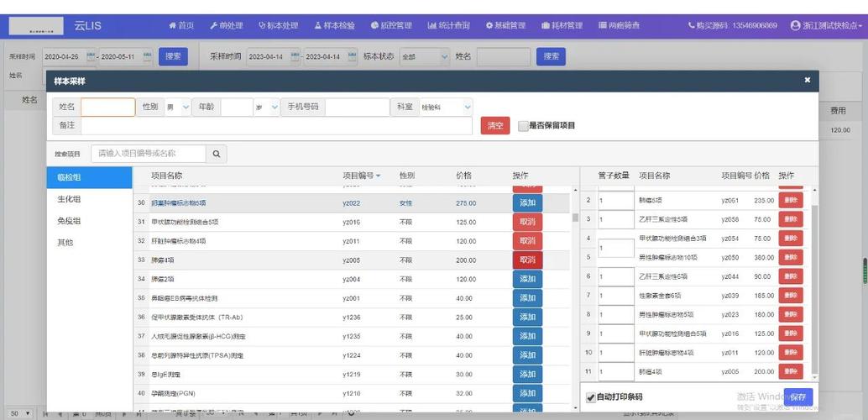Click the 保存 button
The width and height of the screenshot is (868, 420).
pos(798,397)
